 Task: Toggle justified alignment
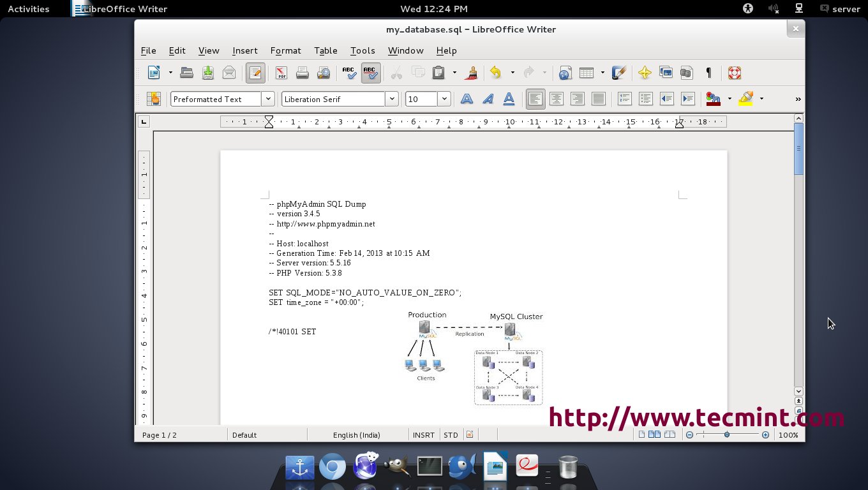click(x=599, y=99)
